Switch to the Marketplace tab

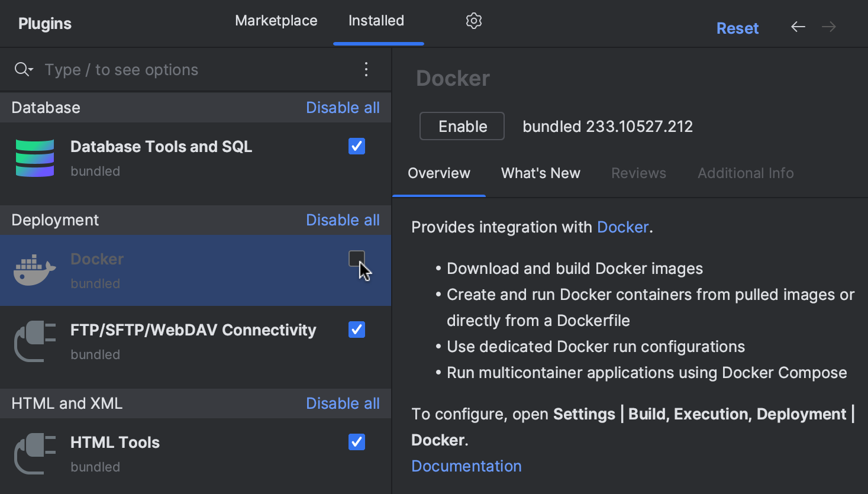tap(276, 20)
